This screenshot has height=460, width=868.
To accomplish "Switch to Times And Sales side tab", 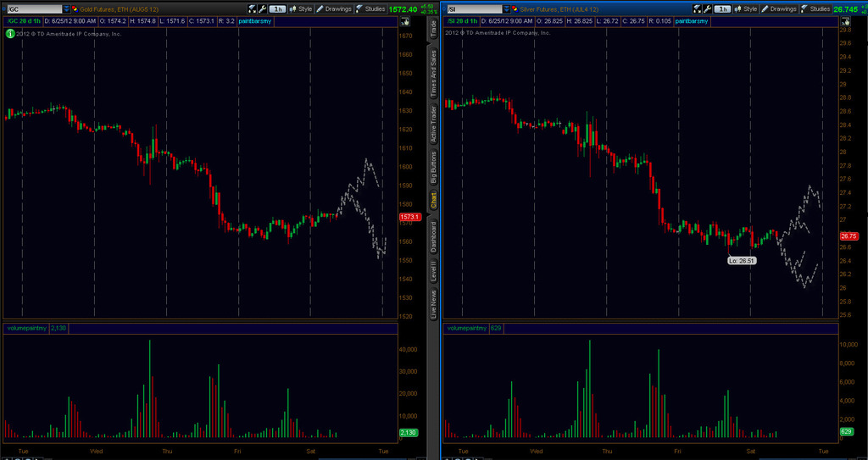I will [433, 72].
